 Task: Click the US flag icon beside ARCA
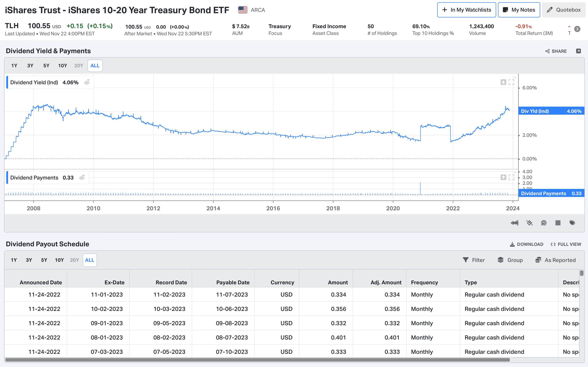[243, 10]
